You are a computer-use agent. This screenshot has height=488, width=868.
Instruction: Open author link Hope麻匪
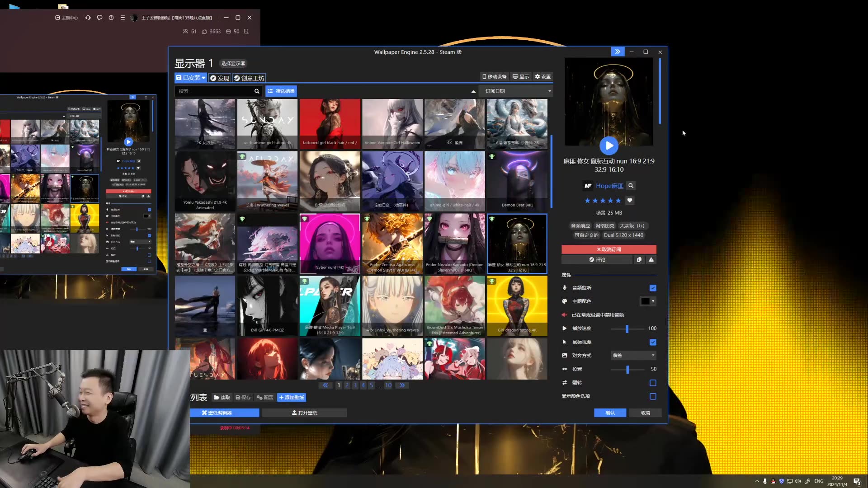609,186
